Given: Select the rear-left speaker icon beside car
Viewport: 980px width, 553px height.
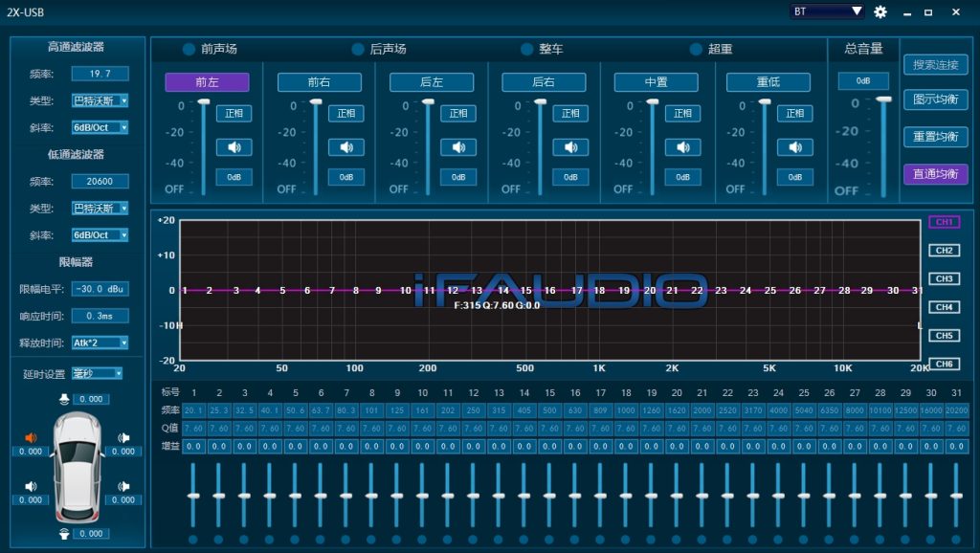Looking at the screenshot, I should 31,486.
